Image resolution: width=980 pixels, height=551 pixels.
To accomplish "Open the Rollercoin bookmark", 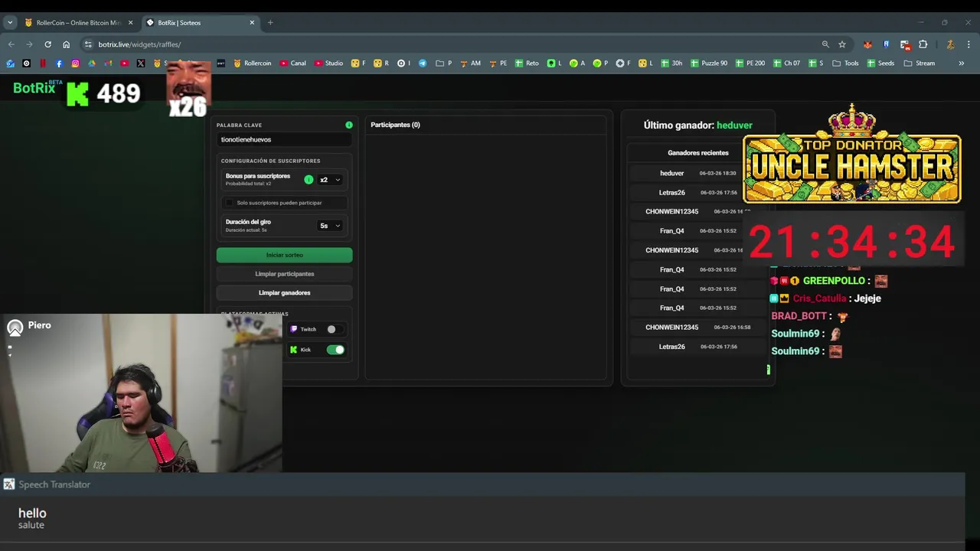I will point(253,64).
